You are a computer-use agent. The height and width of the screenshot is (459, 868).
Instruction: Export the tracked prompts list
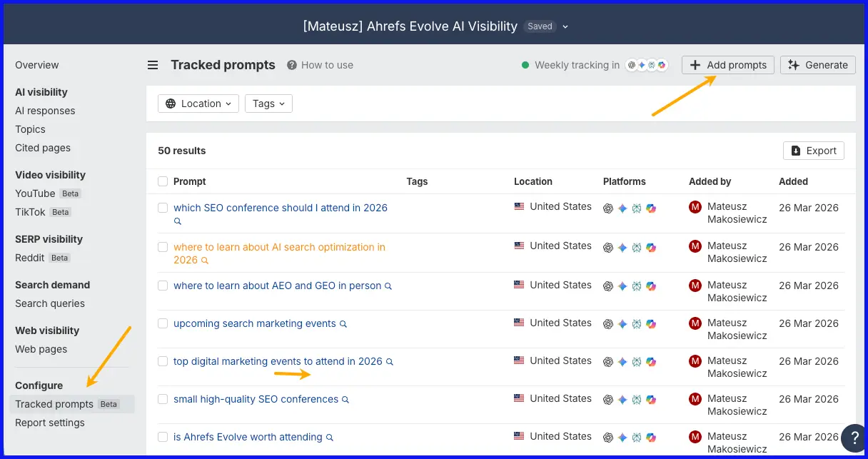814,151
